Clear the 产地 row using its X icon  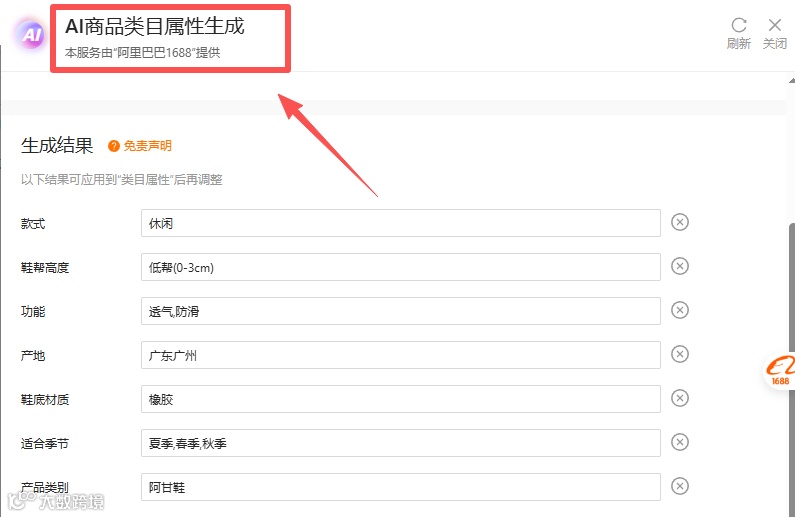[679, 354]
